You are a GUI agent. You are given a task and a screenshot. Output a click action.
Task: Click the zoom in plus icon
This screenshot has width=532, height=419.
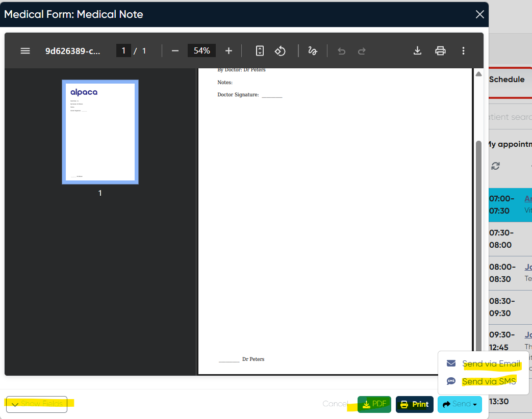click(229, 51)
